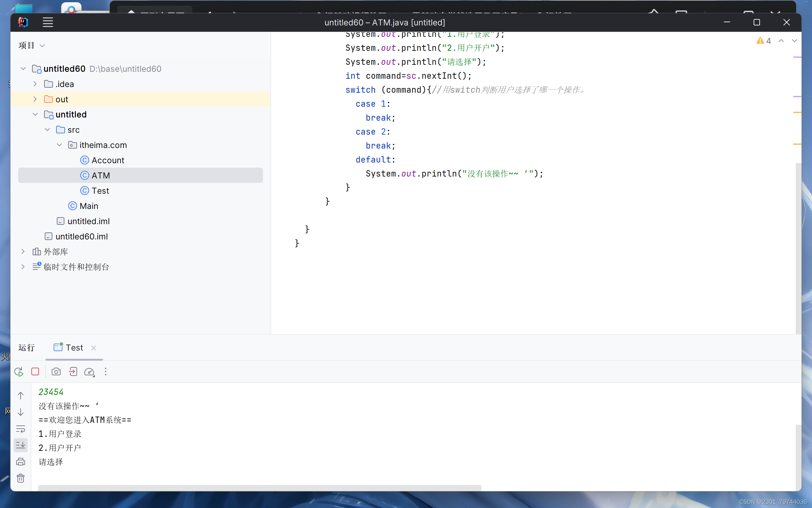Click console line 1.用户登录
812x508 pixels.
[x=60, y=434]
